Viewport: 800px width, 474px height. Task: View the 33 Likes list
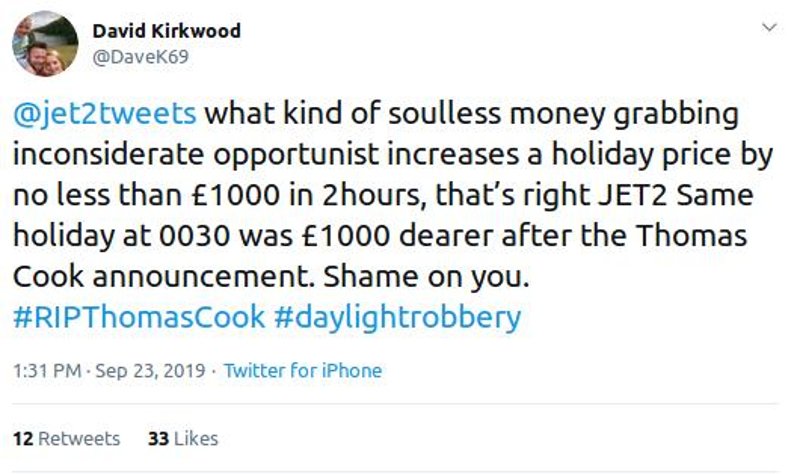(x=183, y=439)
